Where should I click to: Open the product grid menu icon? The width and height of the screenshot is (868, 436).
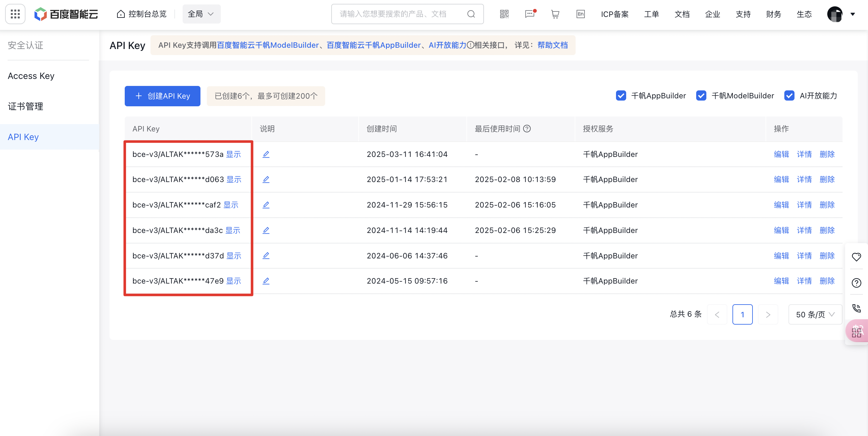(15, 14)
